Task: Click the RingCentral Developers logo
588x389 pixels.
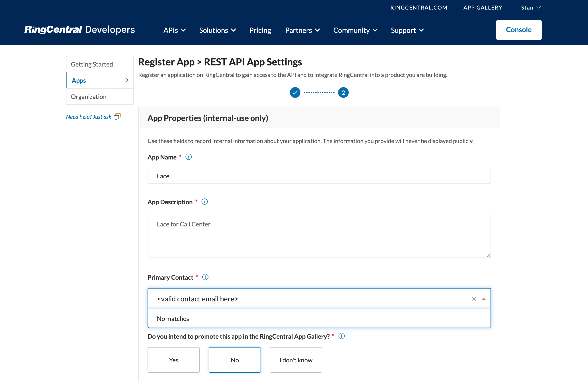Action: tap(80, 29)
